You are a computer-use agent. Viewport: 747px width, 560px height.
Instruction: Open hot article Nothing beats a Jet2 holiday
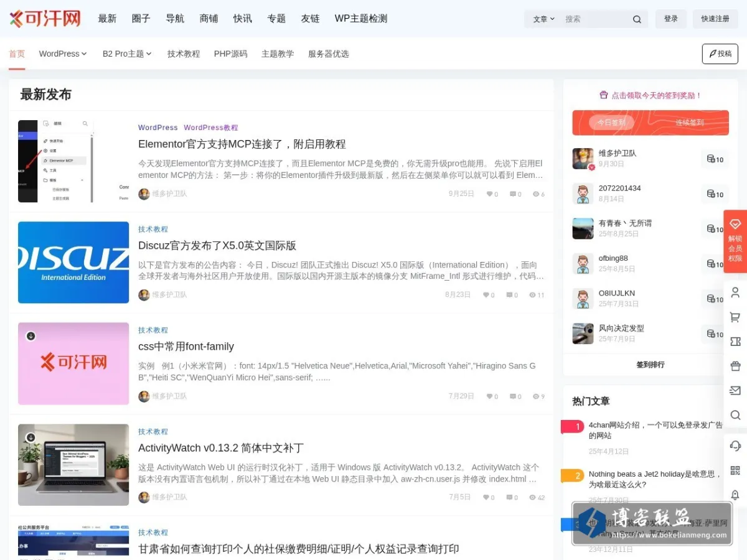(655, 480)
